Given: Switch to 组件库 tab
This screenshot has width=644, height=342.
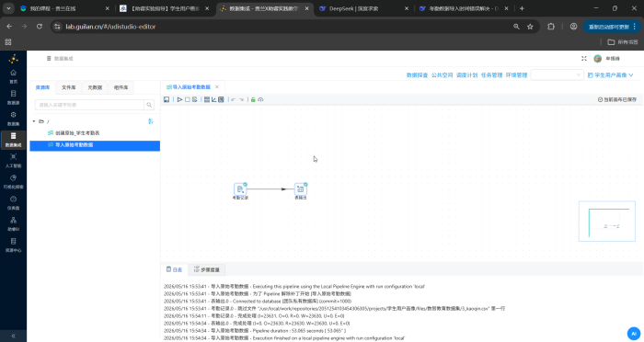Looking at the screenshot, I should [121, 87].
